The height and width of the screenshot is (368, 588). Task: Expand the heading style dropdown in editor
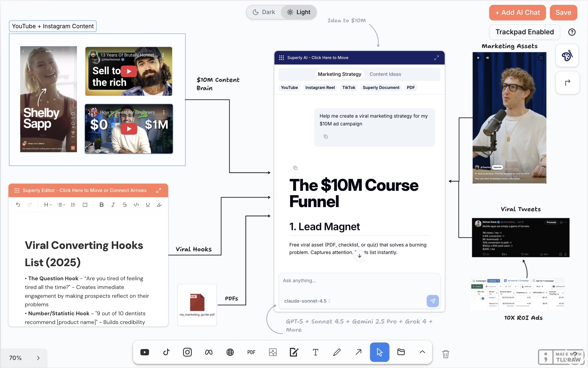[47, 205]
